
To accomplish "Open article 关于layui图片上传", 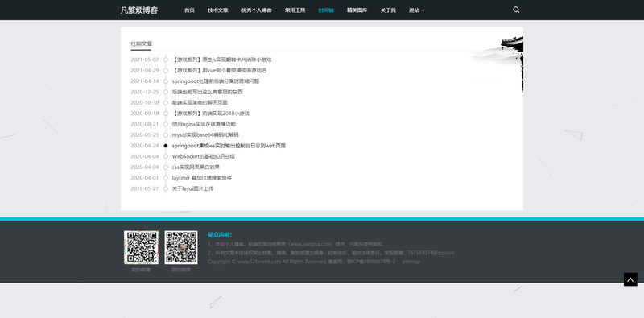I will coord(192,188).
